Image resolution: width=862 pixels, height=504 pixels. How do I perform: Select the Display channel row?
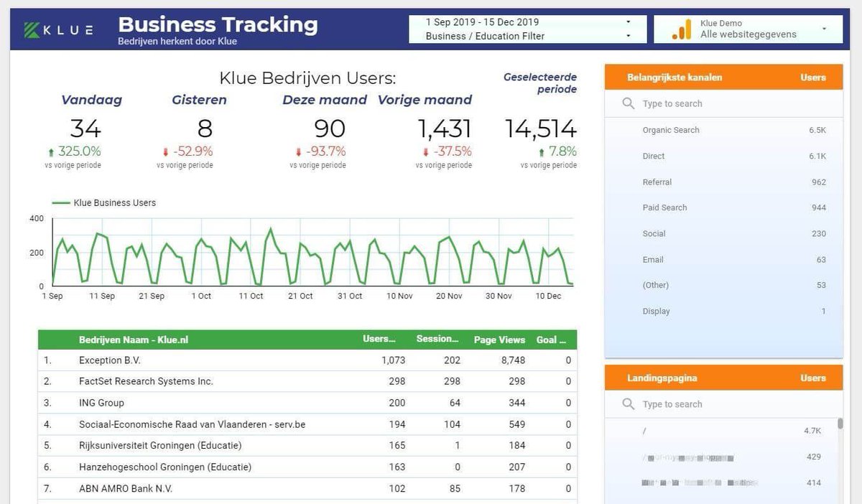pos(723,311)
